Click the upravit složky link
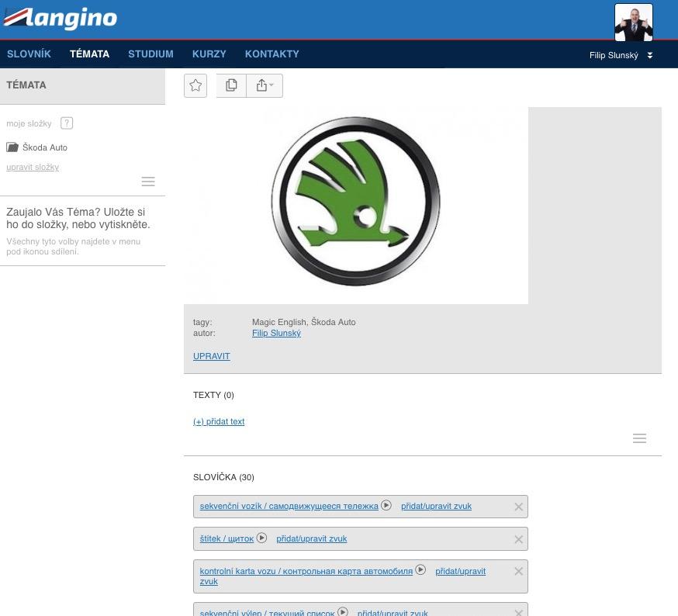Viewport: 678px width, 616px height. click(33, 167)
